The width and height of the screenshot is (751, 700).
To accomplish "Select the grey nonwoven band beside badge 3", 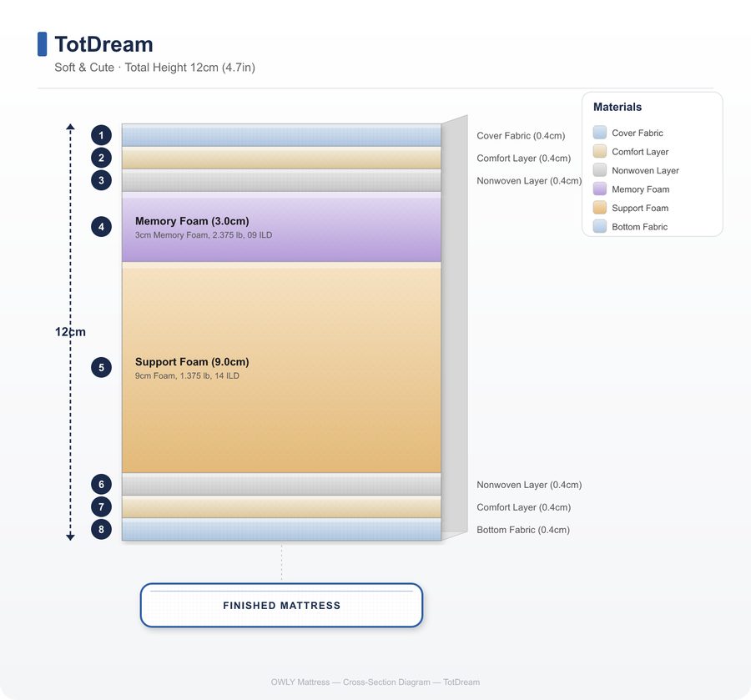I will [282, 180].
